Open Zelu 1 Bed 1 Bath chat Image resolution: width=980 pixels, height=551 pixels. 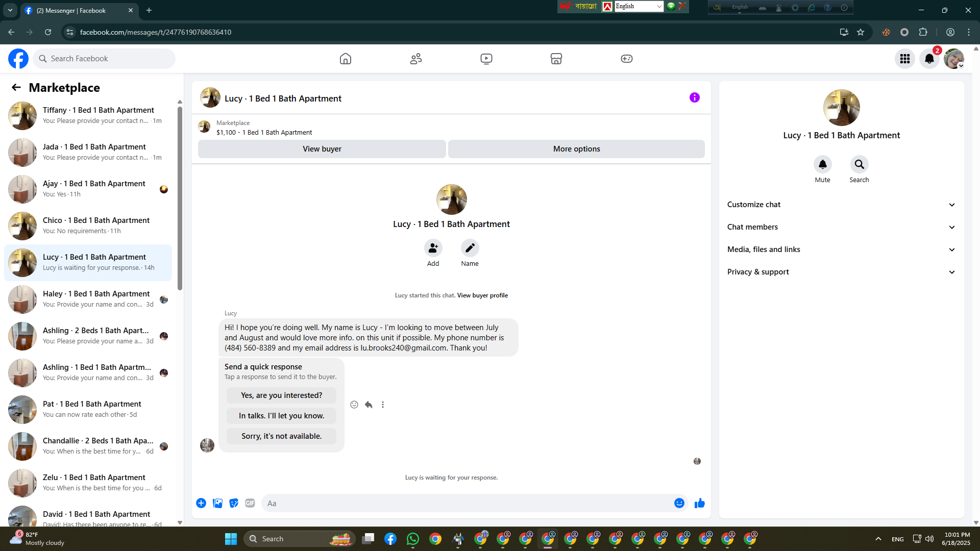pyautogui.click(x=88, y=483)
